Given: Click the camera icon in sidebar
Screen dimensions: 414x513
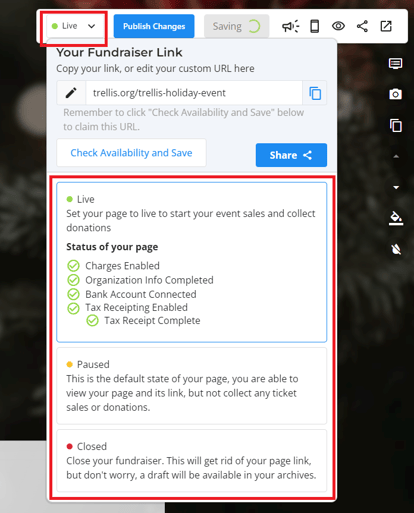Looking at the screenshot, I should point(395,94).
